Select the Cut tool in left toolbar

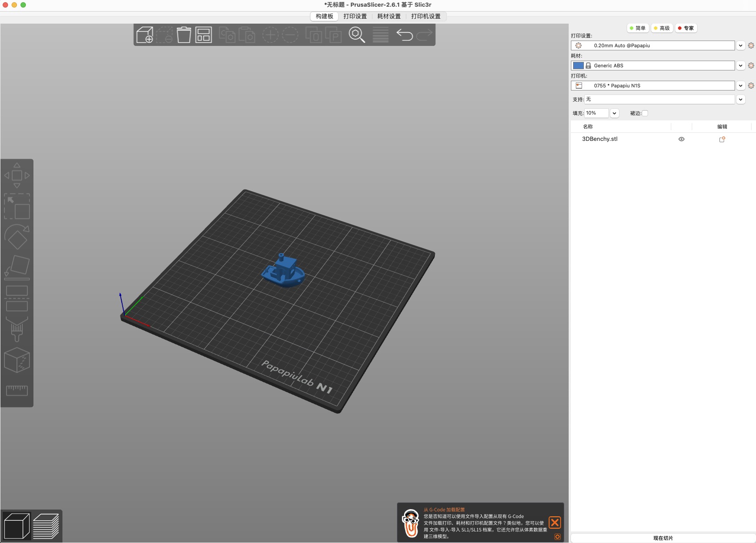coord(17,298)
